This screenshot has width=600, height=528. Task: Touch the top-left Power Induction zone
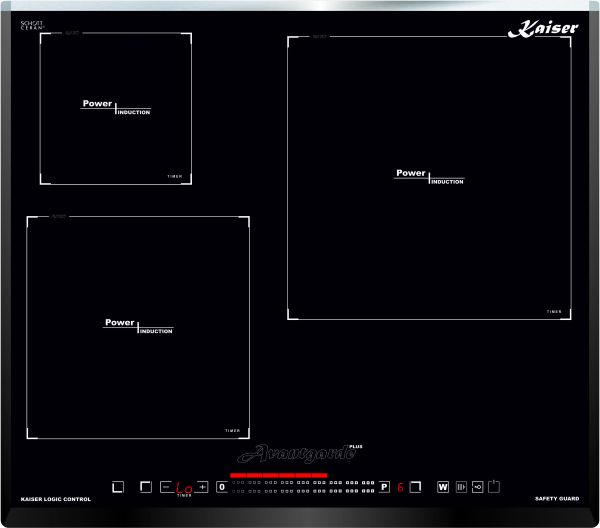115,108
